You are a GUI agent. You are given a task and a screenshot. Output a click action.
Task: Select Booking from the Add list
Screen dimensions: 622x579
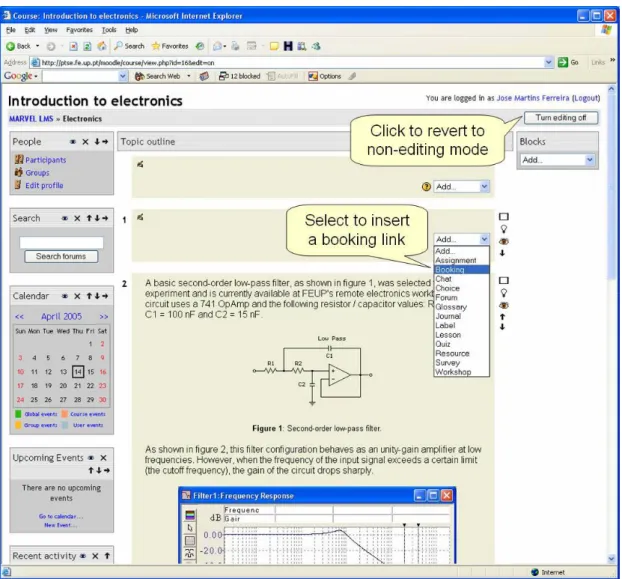click(x=462, y=270)
